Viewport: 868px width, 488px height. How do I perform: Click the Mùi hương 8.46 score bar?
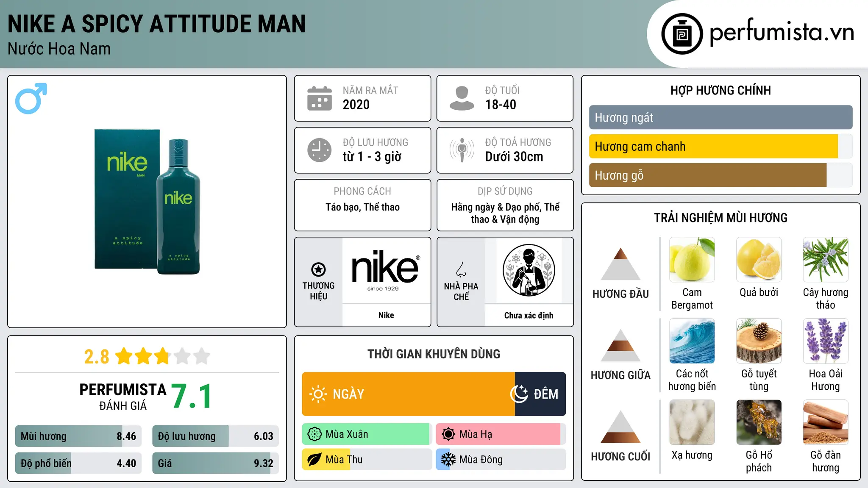click(78, 436)
